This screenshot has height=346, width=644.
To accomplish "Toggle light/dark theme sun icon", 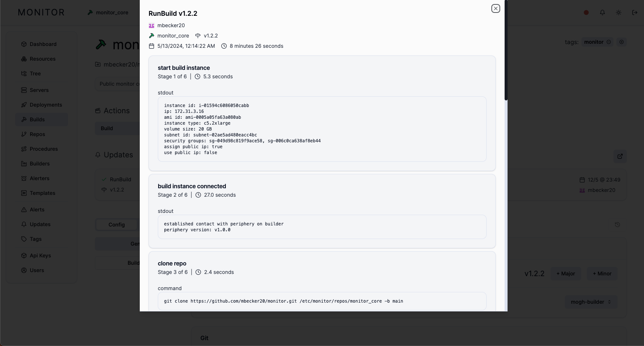I will [x=619, y=13].
